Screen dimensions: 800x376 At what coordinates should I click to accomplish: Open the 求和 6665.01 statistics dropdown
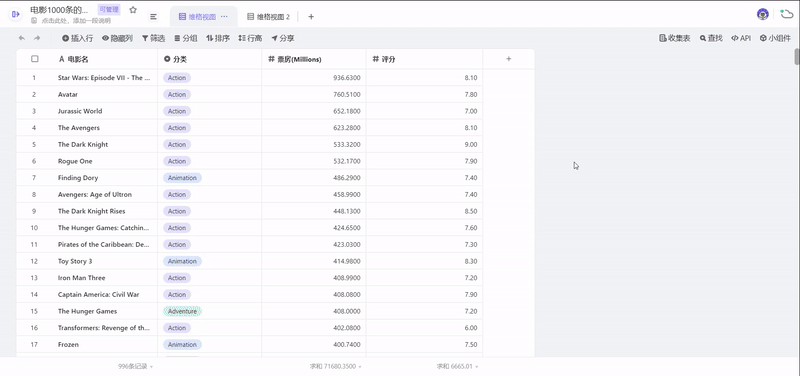[457, 366]
